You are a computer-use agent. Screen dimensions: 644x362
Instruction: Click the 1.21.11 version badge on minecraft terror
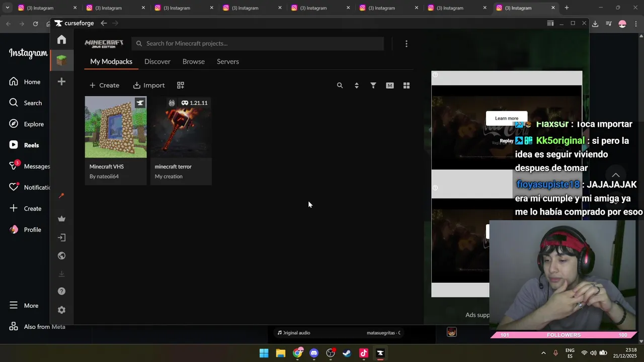(x=194, y=103)
